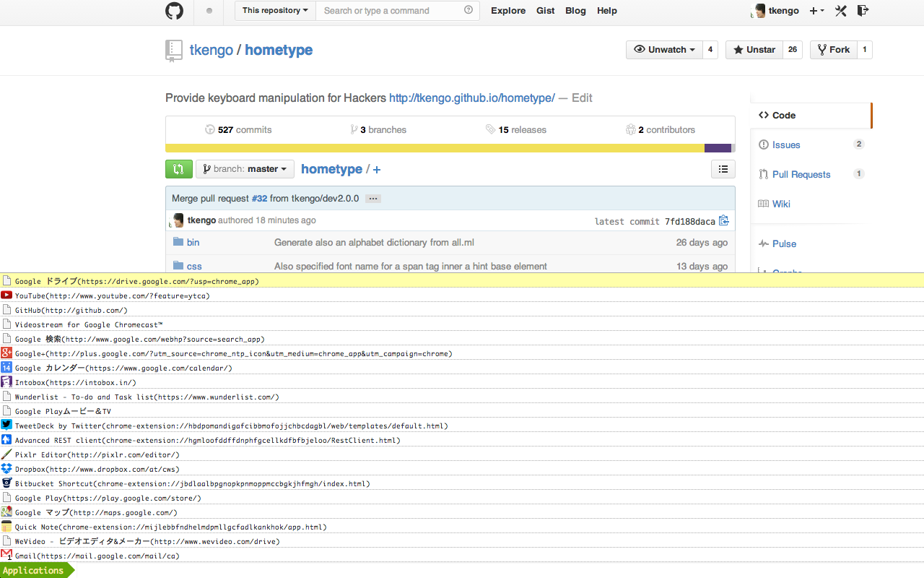Open pull request #32 link
Viewport: 924px width, 578px height.
(x=259, y=199)
